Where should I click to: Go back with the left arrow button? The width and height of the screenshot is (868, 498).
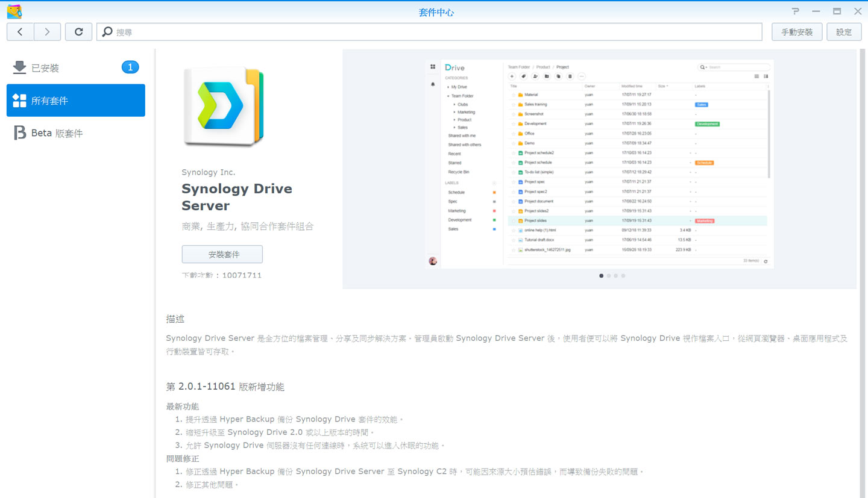point(20,32)
